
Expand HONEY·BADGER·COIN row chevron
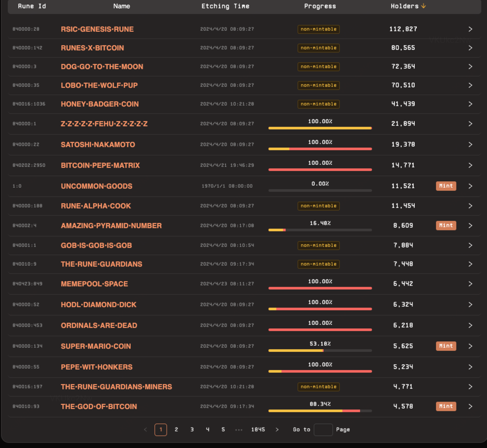[470, 104]
